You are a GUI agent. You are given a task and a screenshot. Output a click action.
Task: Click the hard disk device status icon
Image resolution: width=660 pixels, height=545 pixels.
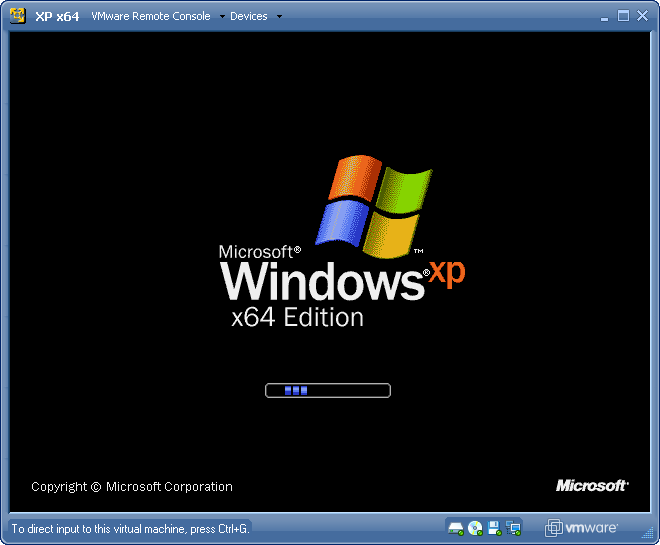coord(455,528)
